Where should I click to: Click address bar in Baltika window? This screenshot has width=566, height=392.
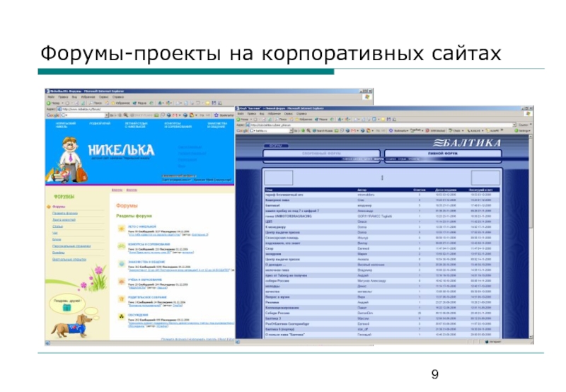[x=381, y=125]
